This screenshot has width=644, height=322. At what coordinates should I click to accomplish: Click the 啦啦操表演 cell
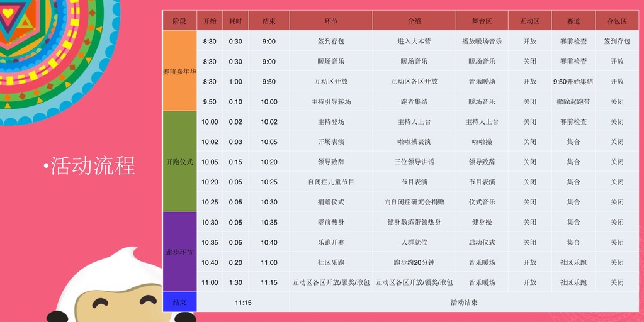point(414,142)
